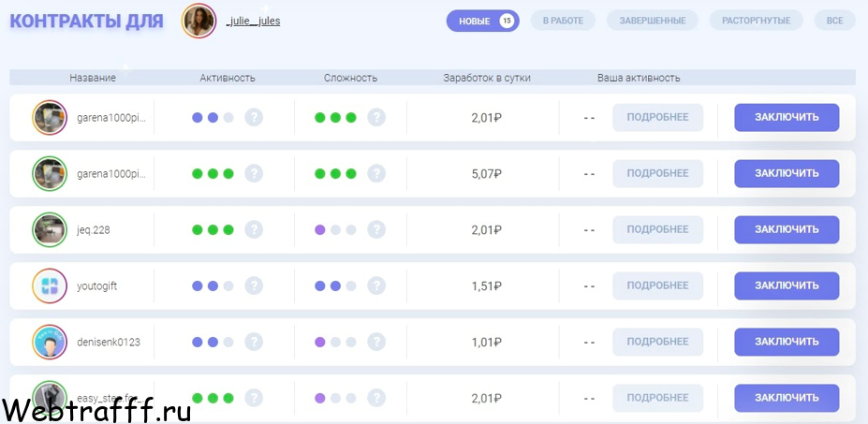This screenshot has height=424, width=868.
Task: Open avatar of the 2,01₽ garena1000pi contract
Action: pos(50,117)
